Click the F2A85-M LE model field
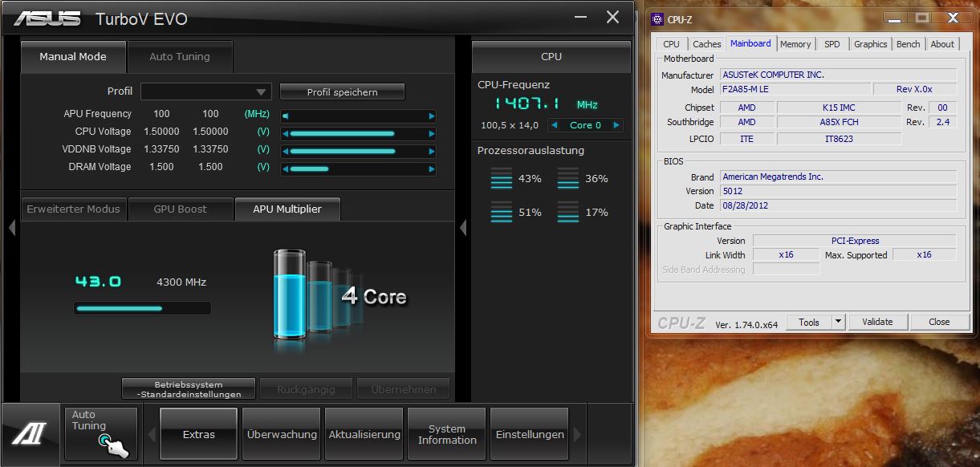Screen dimensions: 980x467 795,89
